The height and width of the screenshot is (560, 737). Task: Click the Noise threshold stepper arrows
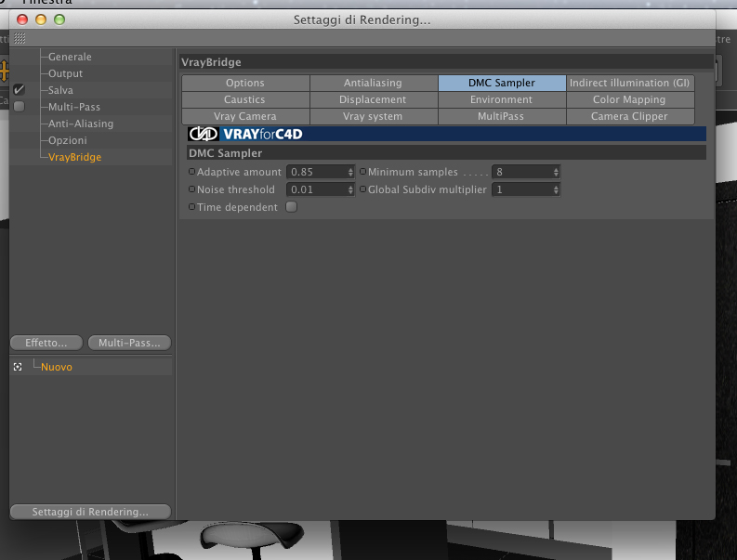click(x=350, y=189)
